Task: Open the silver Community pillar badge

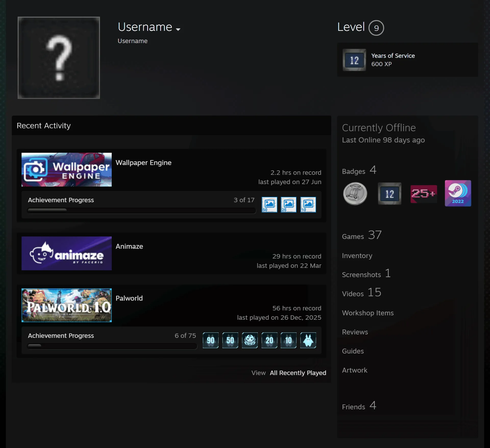Action: point(355,194)
